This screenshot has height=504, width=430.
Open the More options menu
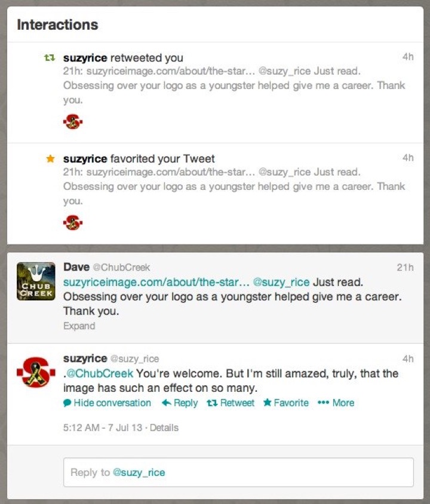coord(336,402)
